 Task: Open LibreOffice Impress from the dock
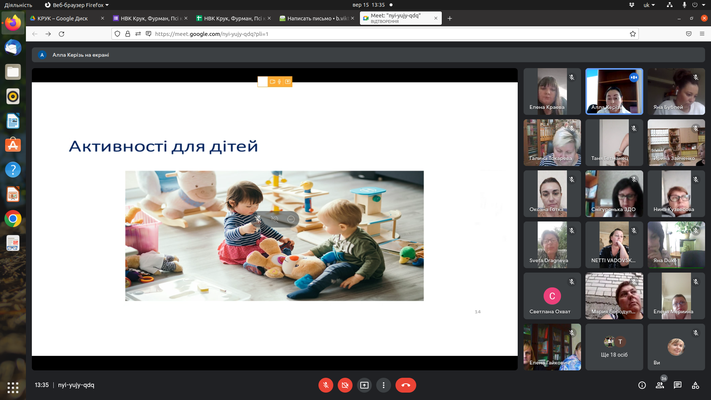(13, 194)
